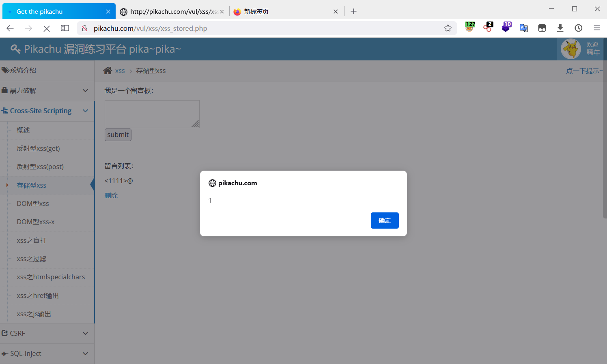Open Cross-Site Scripting sidebar section
The height and width of the screenshot is (364, 607).
[47, 111]
